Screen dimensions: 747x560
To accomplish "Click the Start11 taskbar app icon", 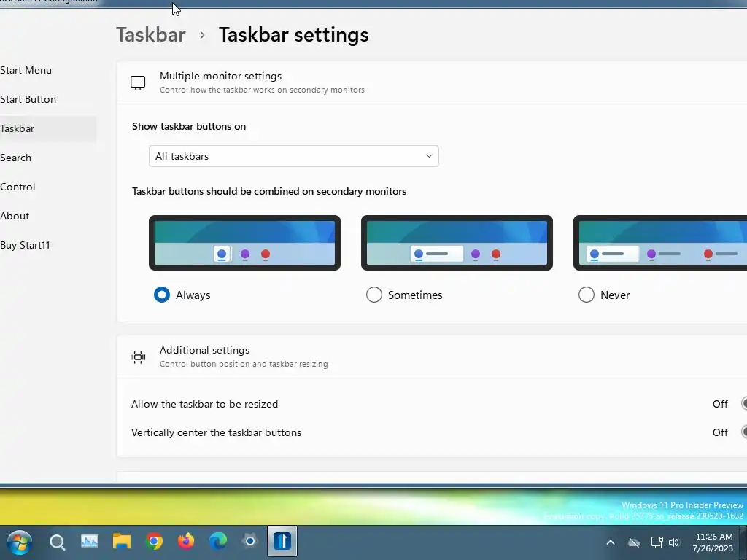I will pyautogui.click(x=282, y=542).
